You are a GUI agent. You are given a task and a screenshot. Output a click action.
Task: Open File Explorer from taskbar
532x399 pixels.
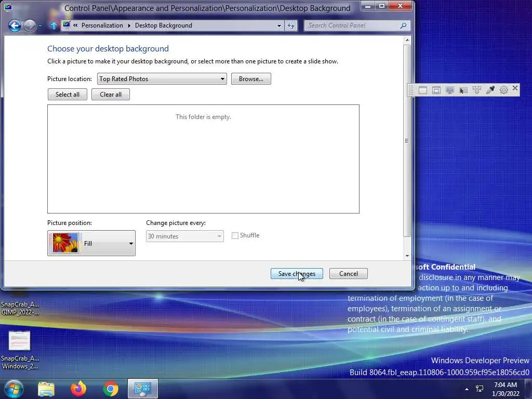click(46, 389)
